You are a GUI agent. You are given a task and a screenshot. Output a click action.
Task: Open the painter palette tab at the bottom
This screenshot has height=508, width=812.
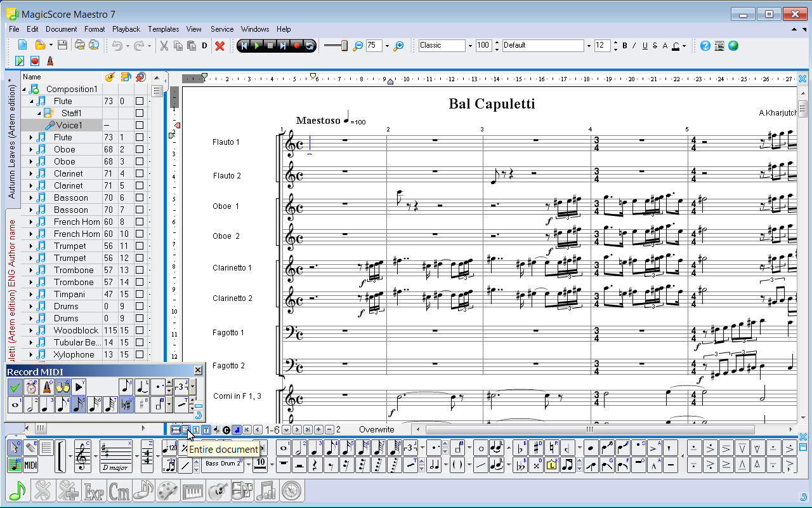click(x=168, y=490)
